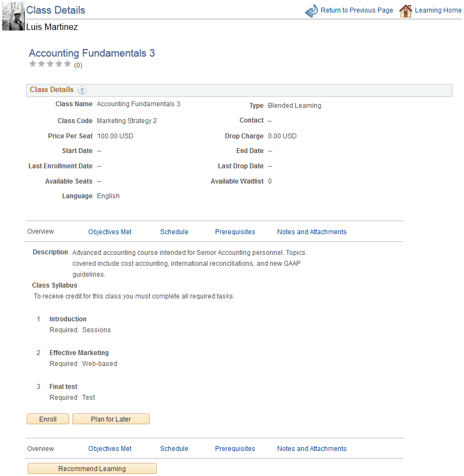
Task: Click the Plan for Later button
Action: click(111, 419)
